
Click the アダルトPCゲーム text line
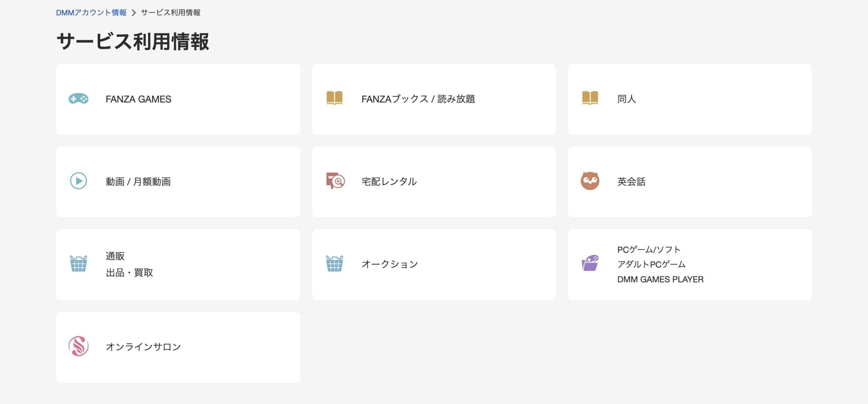click(x=651, y=264)
